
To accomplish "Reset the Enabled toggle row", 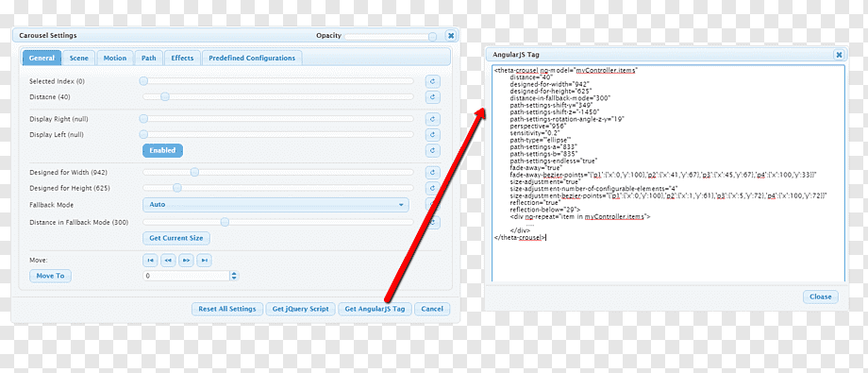I will point(433,151).
